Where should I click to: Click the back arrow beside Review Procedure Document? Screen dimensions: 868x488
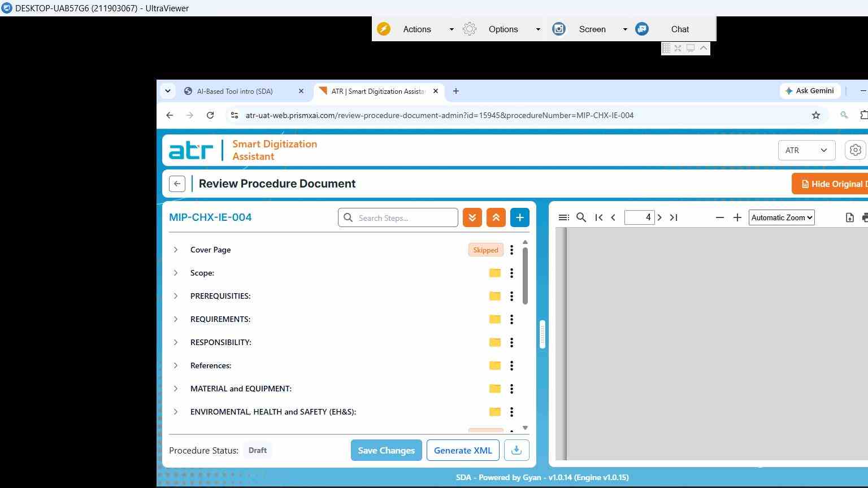pyautogui.click(x=177, y=184)
